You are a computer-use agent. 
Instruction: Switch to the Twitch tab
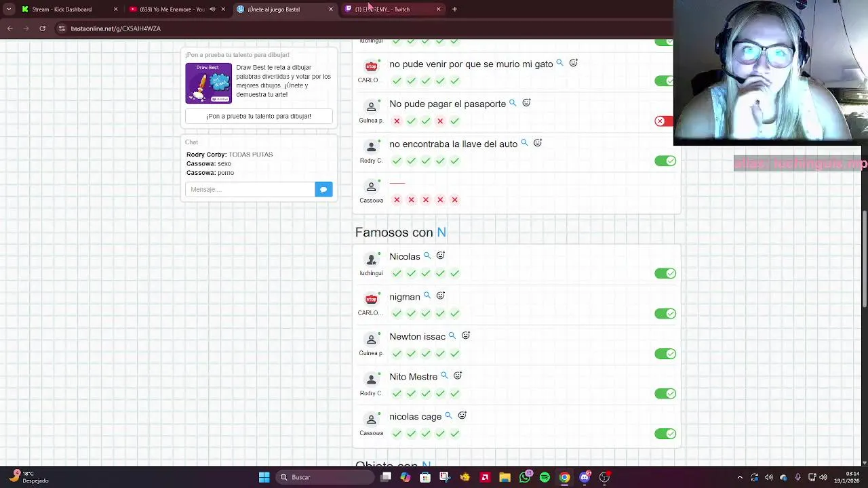point(392,9)
